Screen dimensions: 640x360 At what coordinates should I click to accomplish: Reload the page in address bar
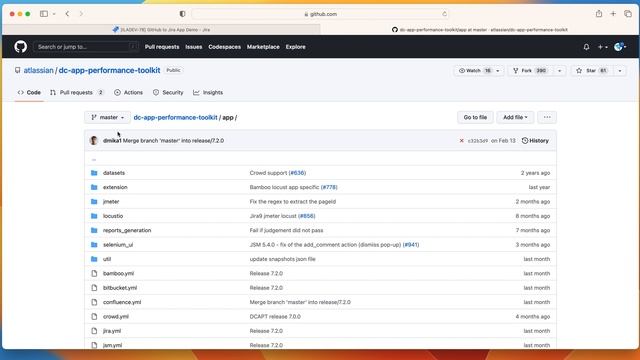coord(444,14)
